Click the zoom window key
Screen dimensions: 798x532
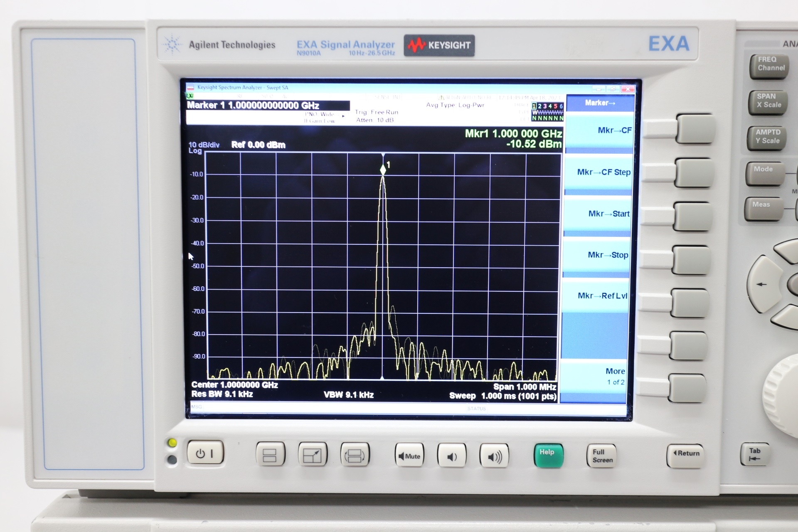[313, 454]
